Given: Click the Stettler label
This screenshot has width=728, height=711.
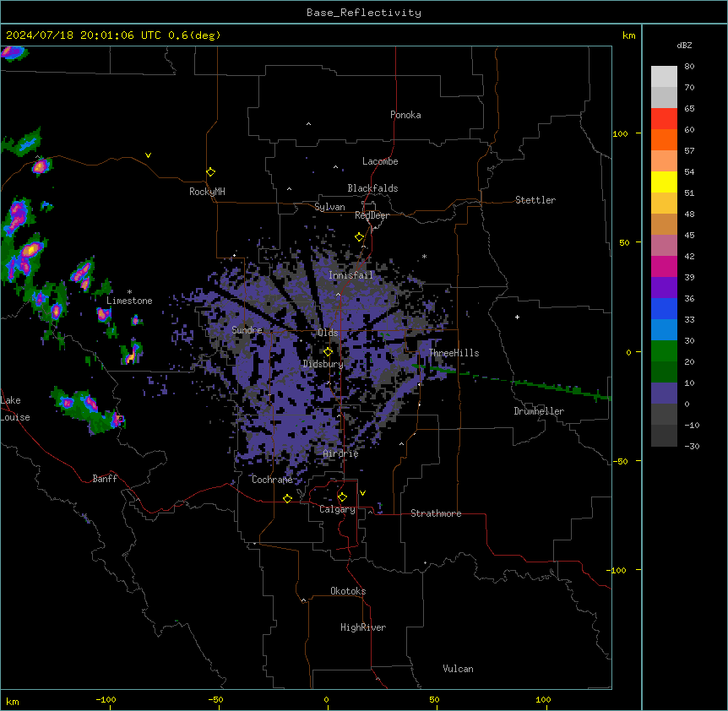Looking at the screenshot, I should [x=535, y=200].
